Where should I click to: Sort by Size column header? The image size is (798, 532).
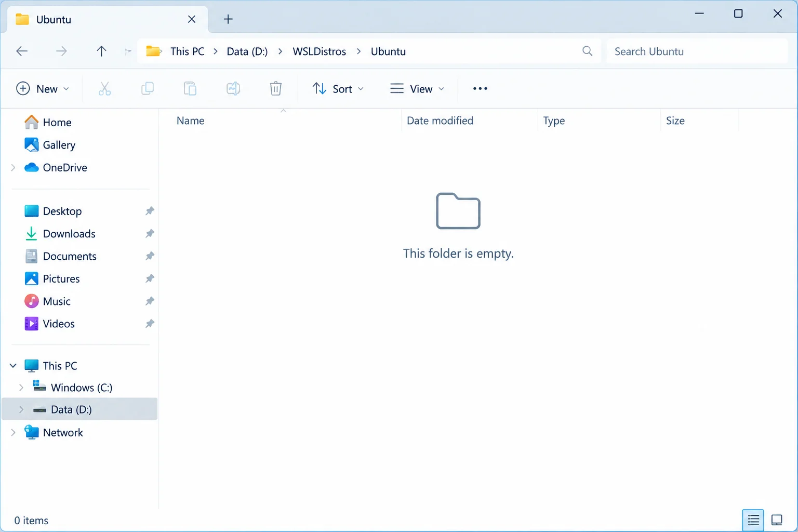[x=675, y=121]
